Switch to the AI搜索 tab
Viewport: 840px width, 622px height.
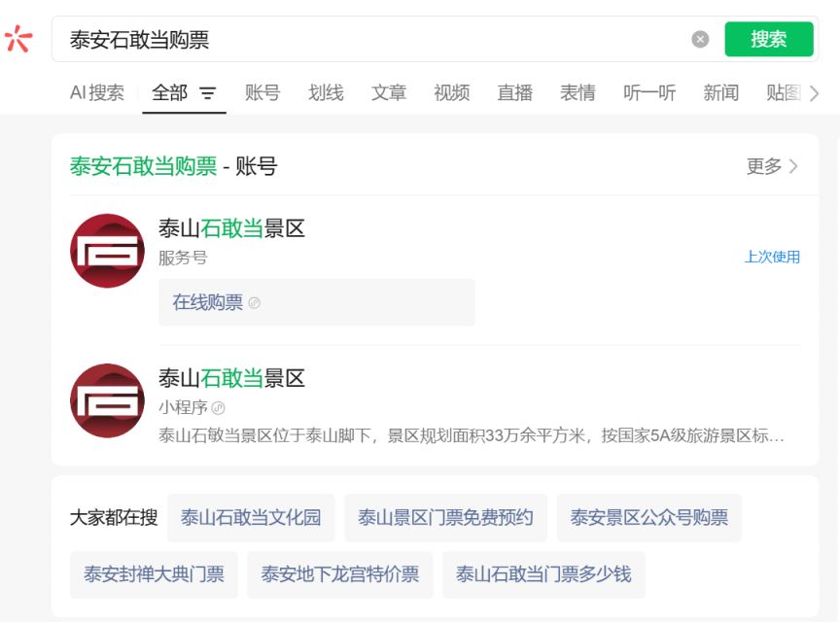pyautogui.click(x=97, y=92)
